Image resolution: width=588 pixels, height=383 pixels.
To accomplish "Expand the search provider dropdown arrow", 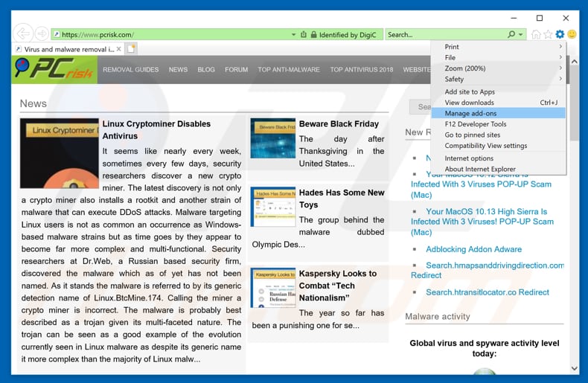I will [521, 34].
